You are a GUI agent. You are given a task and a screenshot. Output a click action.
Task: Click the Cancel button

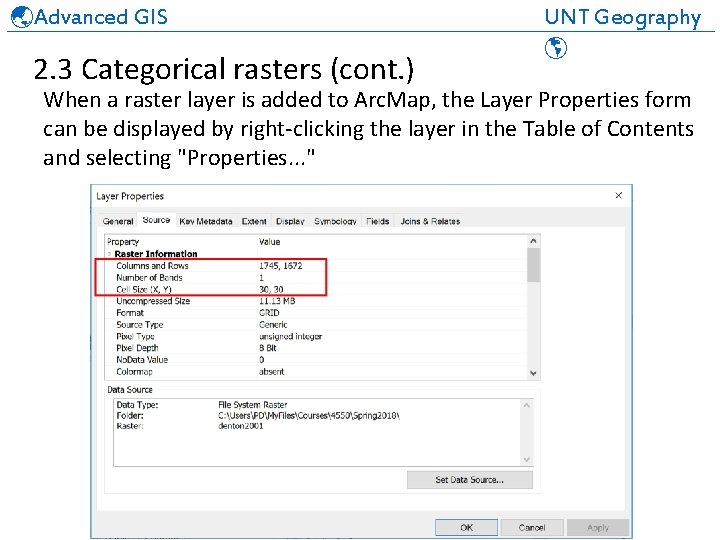(532, 528)
